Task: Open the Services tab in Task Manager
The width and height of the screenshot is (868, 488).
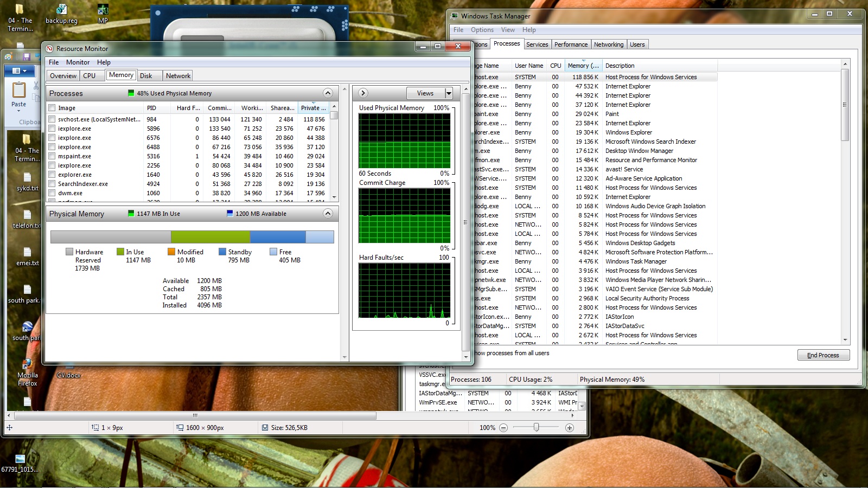Action: [537, 44]
